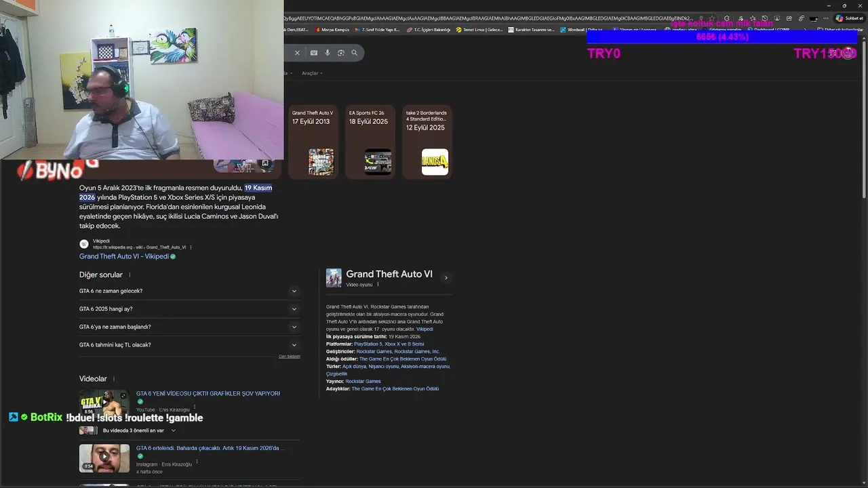Open 'Wordwall' bookmark

click(x=581, y=30)
